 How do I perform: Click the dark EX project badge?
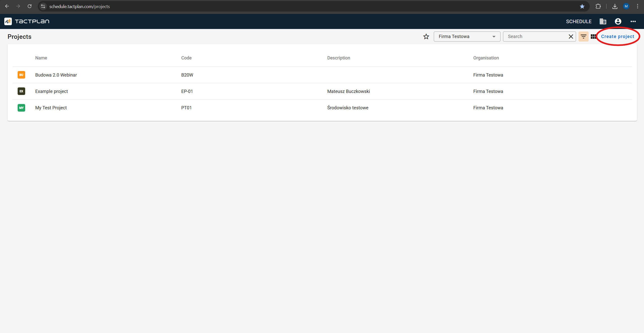[x=21, y=91]
